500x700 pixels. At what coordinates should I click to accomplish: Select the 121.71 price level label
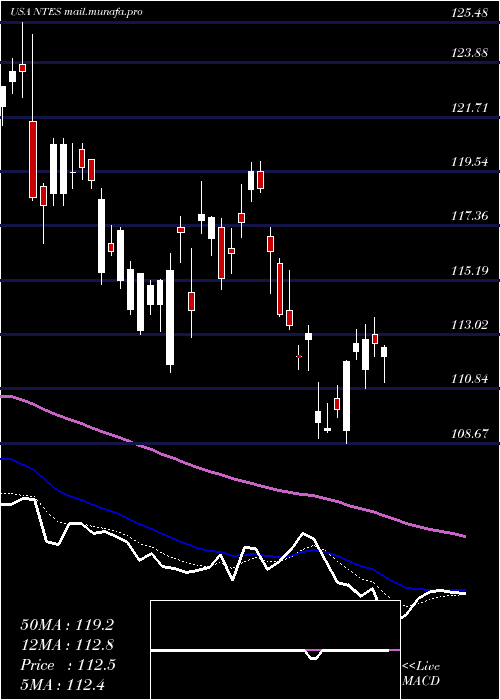[469, 108]
